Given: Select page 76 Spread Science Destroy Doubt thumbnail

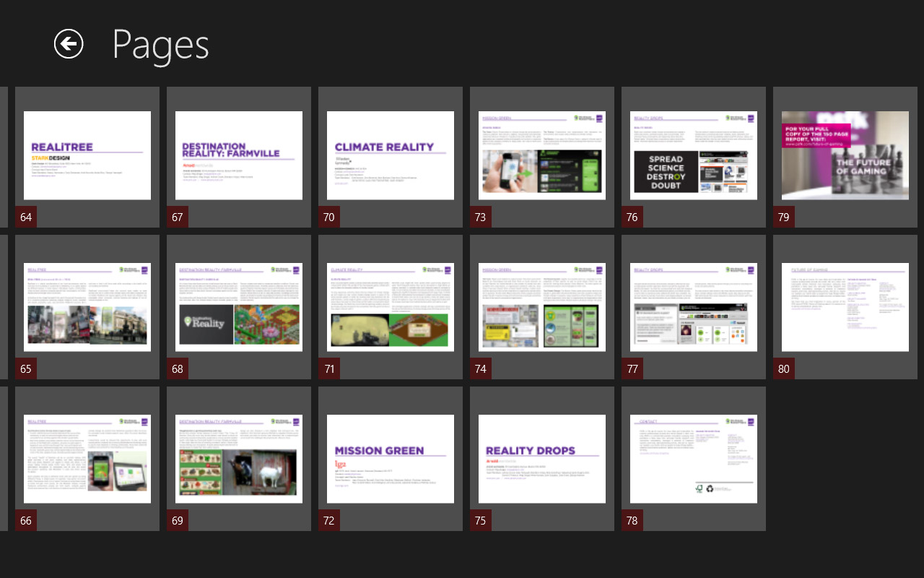Looking at the screenshot, I should [x=694, y=155].
